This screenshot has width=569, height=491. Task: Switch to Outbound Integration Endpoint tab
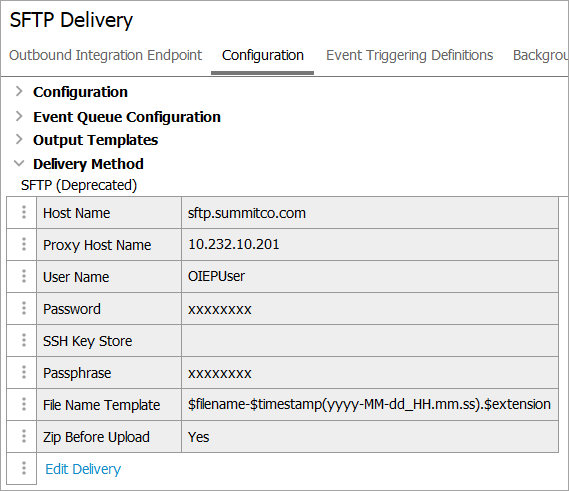pos(105,56)
